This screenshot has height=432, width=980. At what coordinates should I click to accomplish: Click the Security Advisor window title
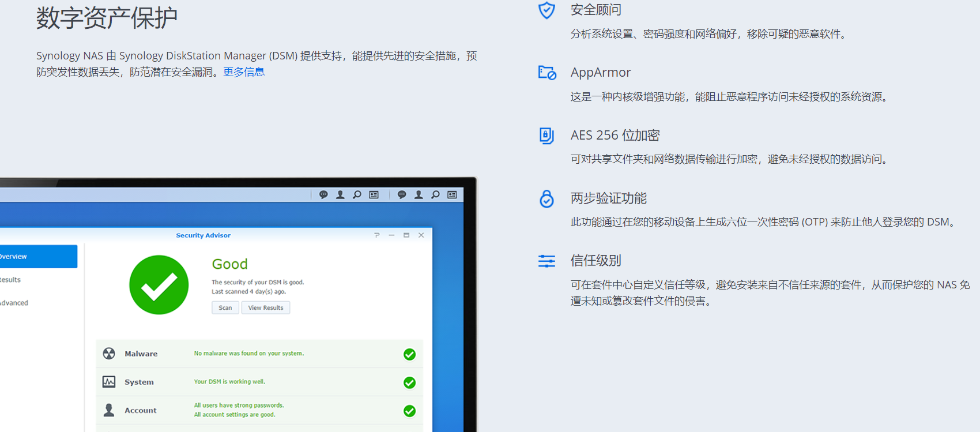click(x=203, y=235)
